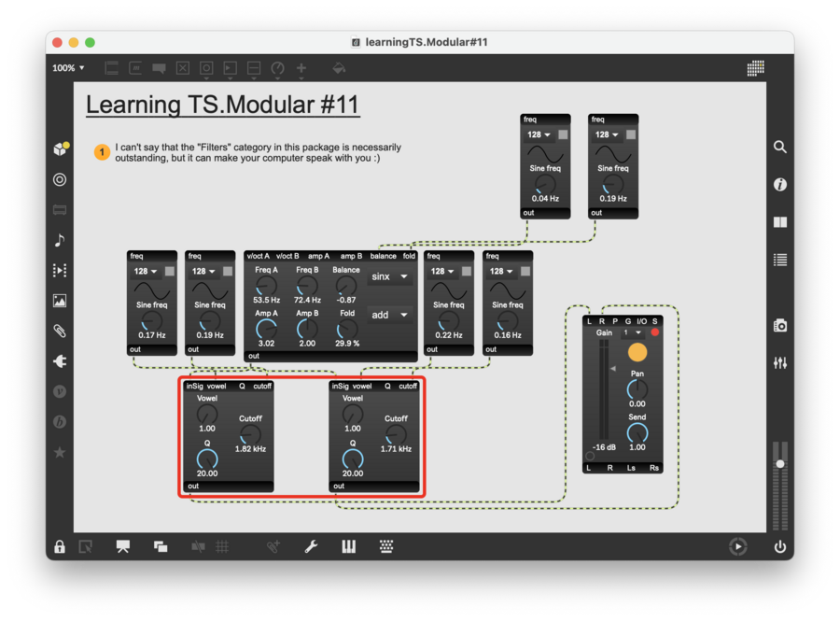The width and height of the screenshot is (840, 621).
Task: Open the Snapshots camera icon
Action: [780, 325]
